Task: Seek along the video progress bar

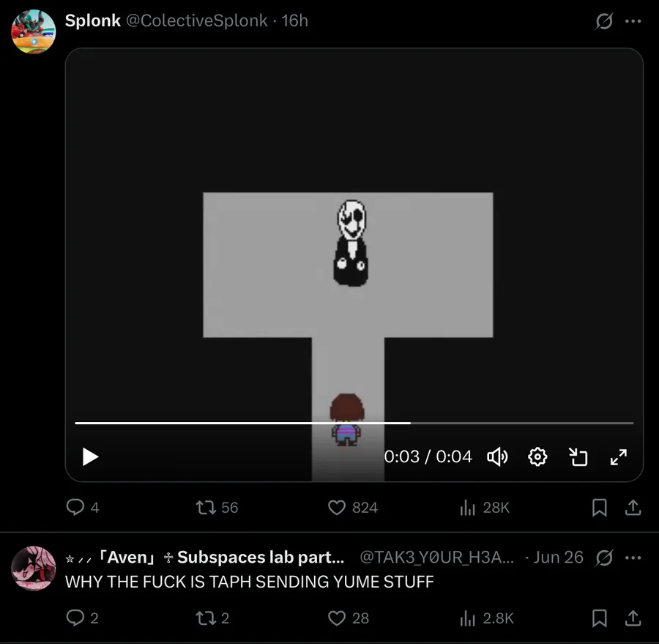Action: coord(354,423)
